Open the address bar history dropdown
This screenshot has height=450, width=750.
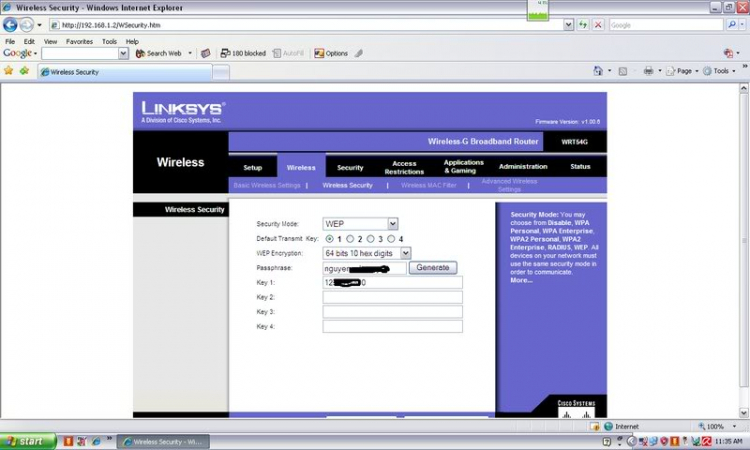click(568, 25)
